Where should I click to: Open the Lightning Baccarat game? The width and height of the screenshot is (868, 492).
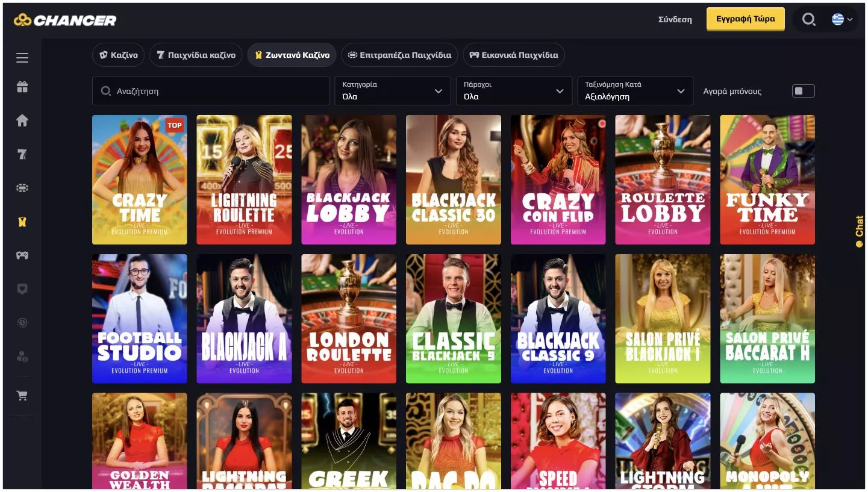(244, 441)
